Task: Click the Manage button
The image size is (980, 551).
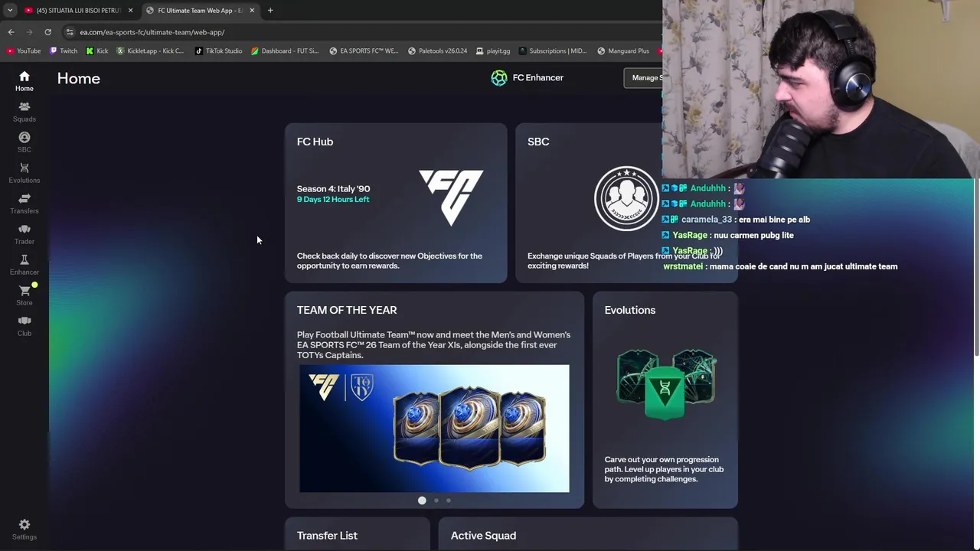Action: click(643, 78)
